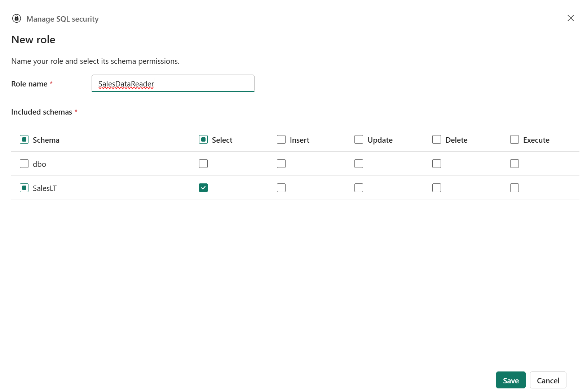Screen dimensions: 587x392
Task: Select the dbo schema checkbox
Action: [24, 164]
